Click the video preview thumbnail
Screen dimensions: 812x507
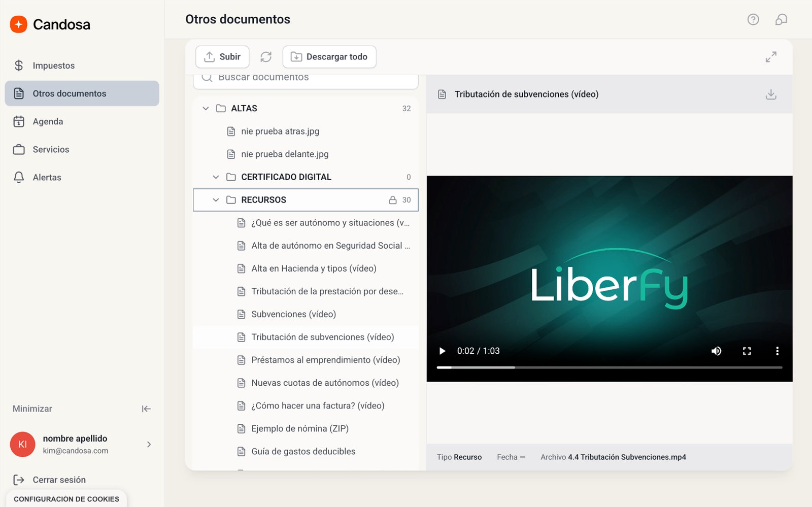(610, 279)
